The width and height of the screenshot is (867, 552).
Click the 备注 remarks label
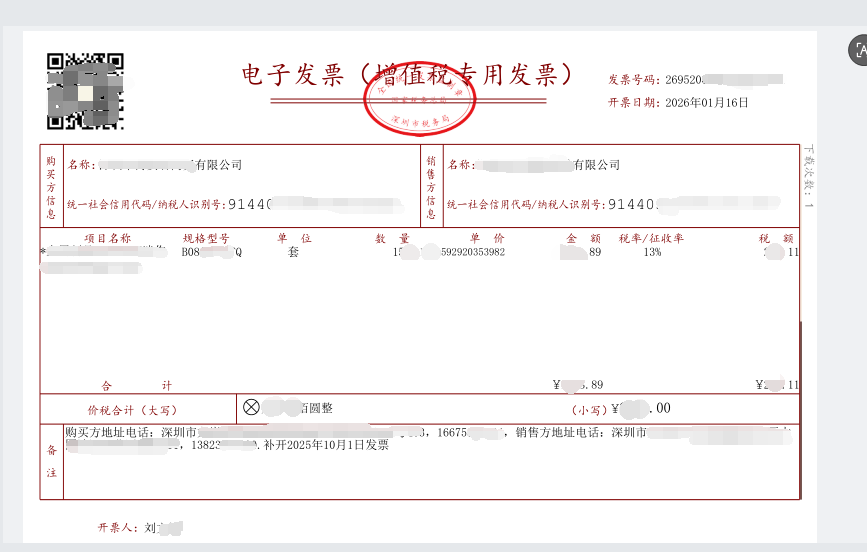[51, 461]
